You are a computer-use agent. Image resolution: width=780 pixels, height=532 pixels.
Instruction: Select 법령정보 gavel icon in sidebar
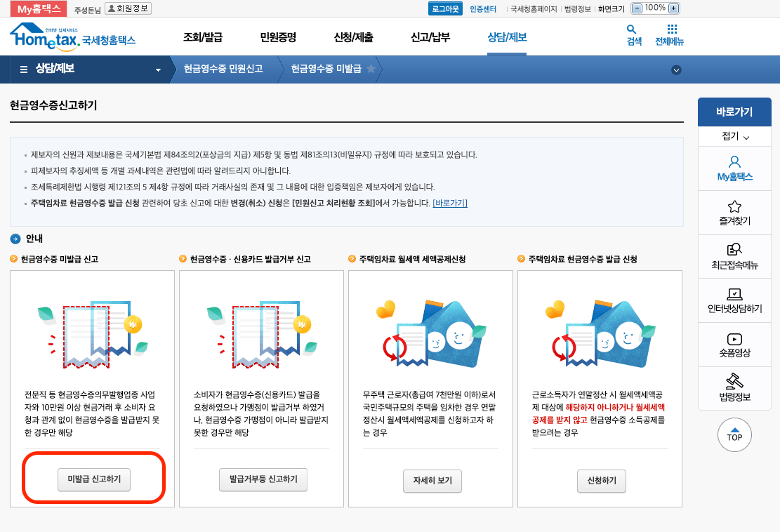(x=734, y=385)
